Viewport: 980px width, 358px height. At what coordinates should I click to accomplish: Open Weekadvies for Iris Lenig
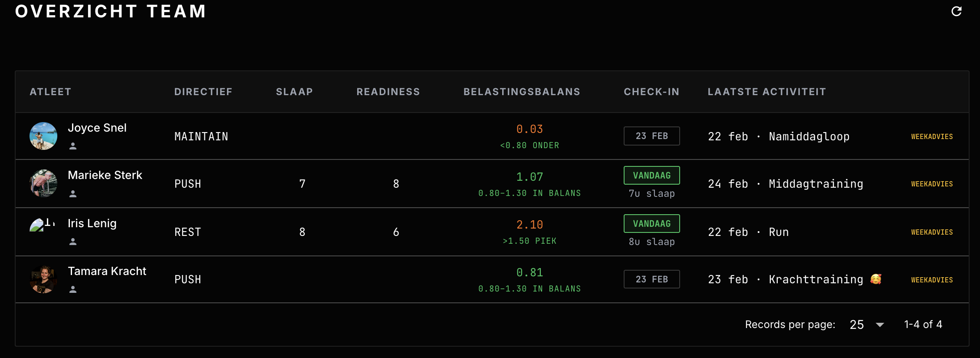[932, 232]
